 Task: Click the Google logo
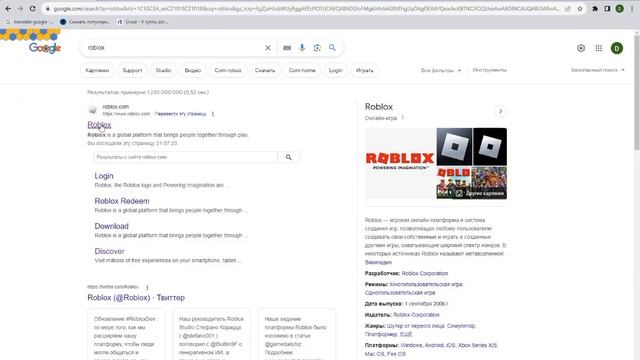45,48
